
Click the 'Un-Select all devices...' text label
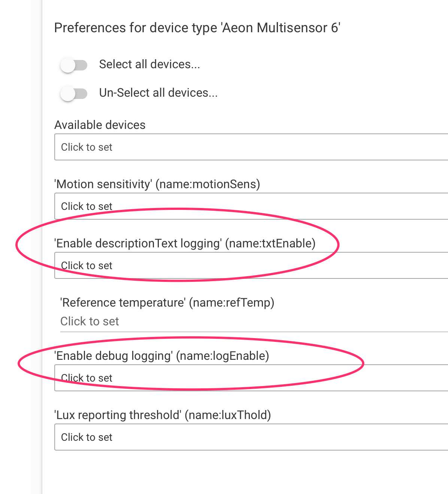158,93
